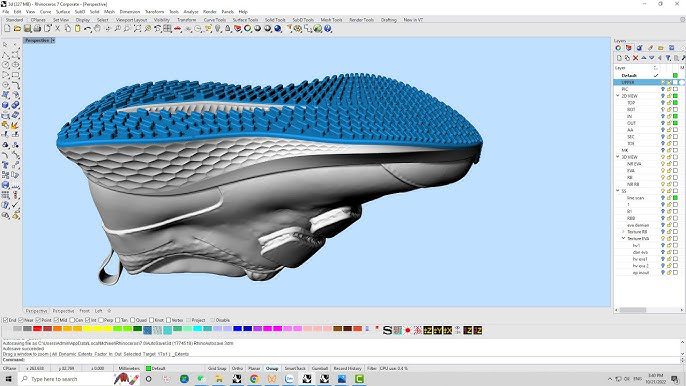
Task: Select the Circle tool in left sidebar
Action: pyautogui.click(x=6, y=65)
